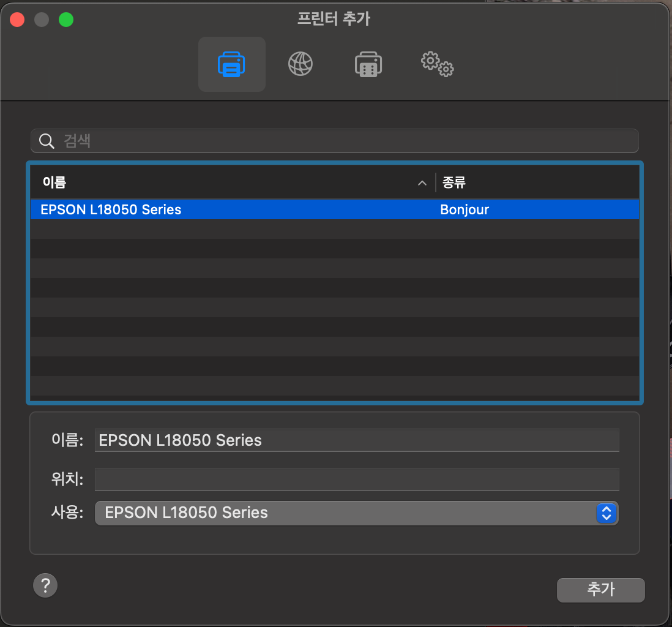Open the 사용 driver dropdown
The image size is (672, 627).
(x=357, y=513)
